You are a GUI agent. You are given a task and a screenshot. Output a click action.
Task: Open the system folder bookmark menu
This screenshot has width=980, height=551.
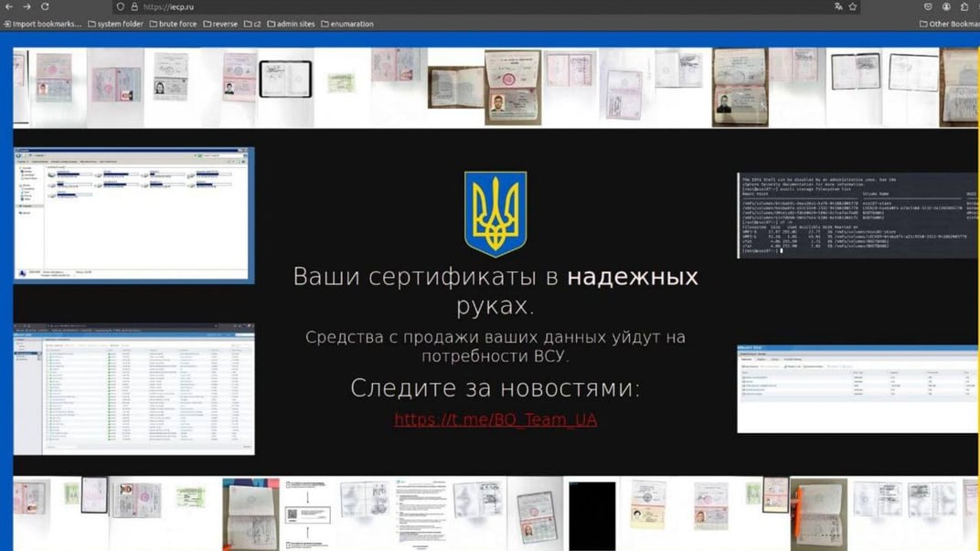pyautogui.click(x=119, y=24)
